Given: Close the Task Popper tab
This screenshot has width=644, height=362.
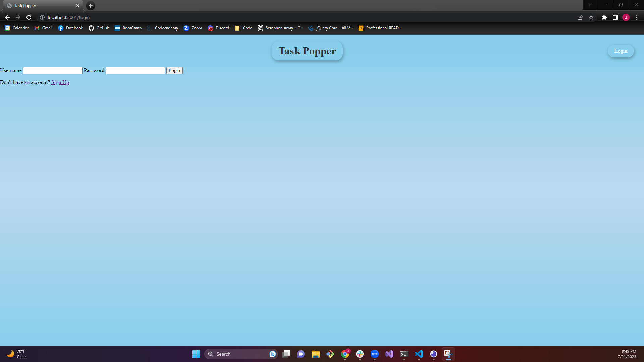Looking at the screenshot, I should 78,6.
